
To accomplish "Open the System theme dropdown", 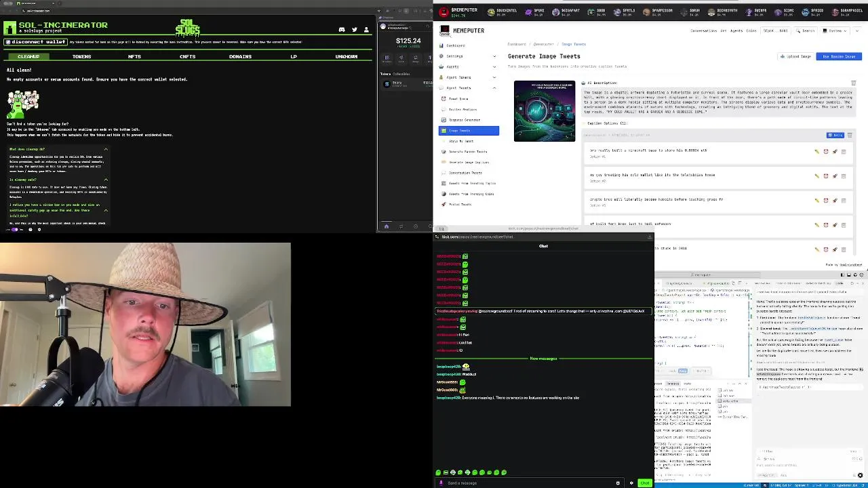I will pyautogui.click(x=835, y=30).
